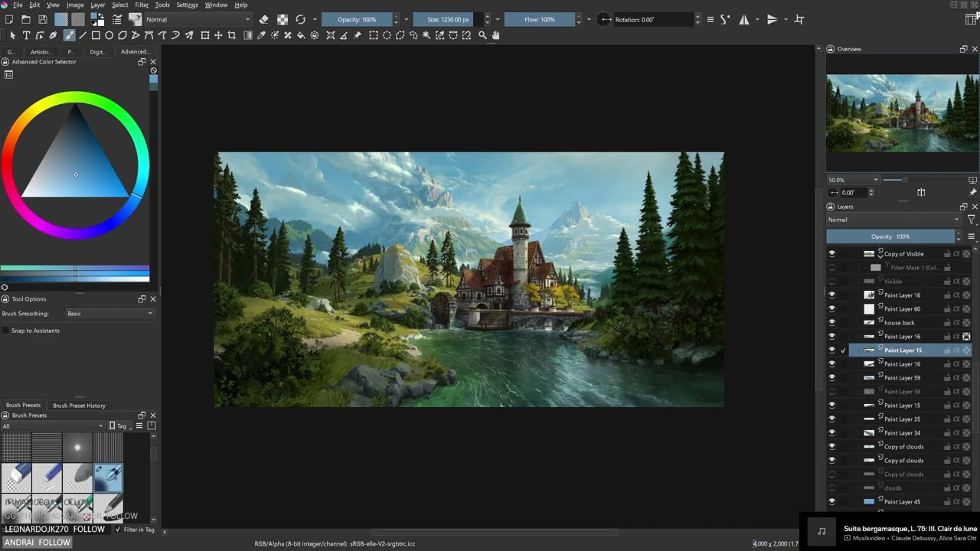Toggle the Filter in Tag checkbox

tap(118, 530)
